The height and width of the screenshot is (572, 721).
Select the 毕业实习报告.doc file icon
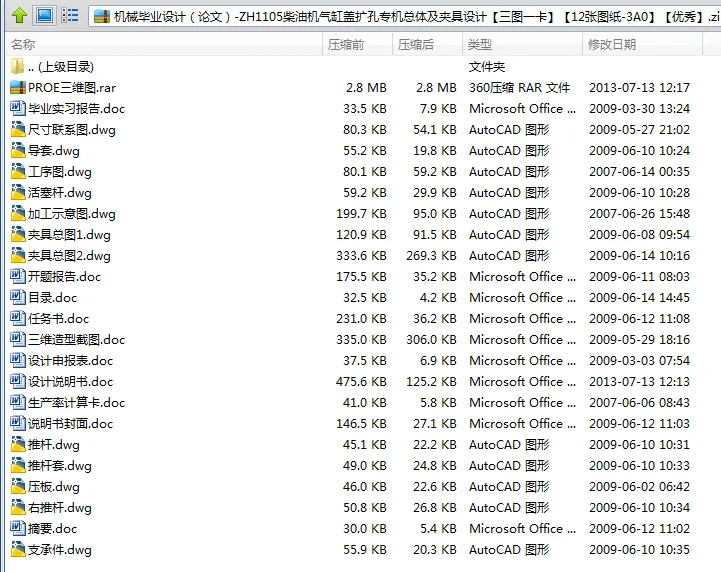[x=18, y=109]
